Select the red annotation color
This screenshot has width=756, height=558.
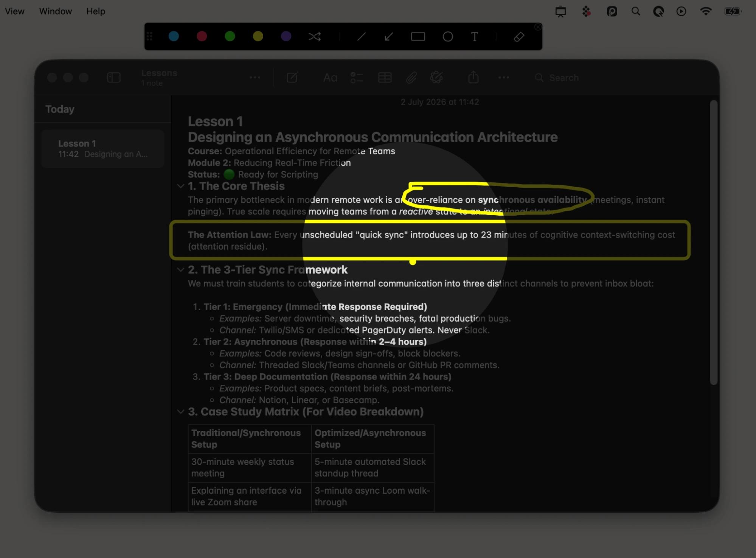[202, 36]
